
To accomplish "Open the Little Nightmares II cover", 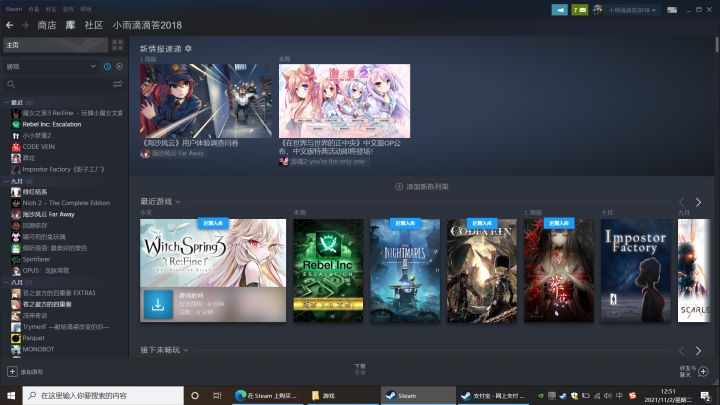I will tap(405, 270).
